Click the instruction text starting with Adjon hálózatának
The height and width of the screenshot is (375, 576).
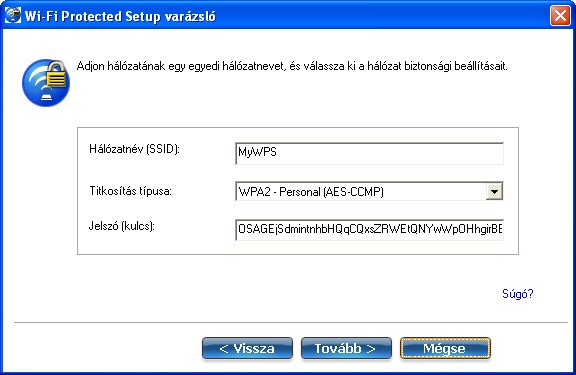click(x=292, y=66)
